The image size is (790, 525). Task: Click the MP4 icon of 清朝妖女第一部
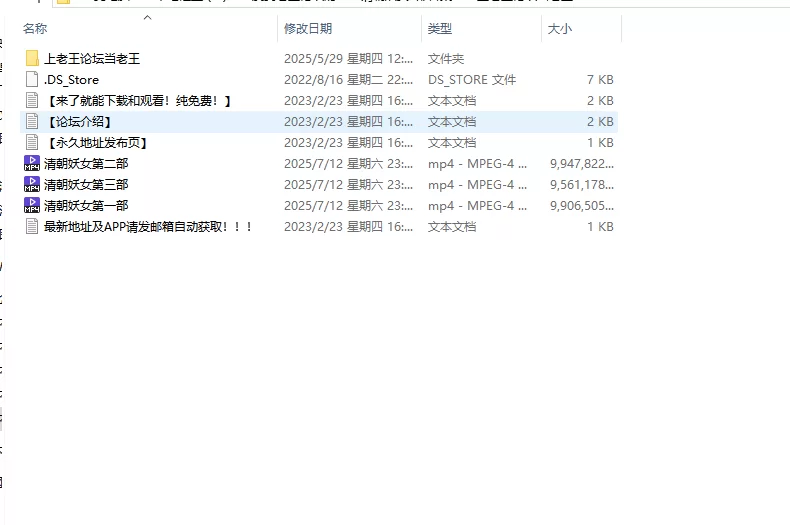(x=32, y=206)
